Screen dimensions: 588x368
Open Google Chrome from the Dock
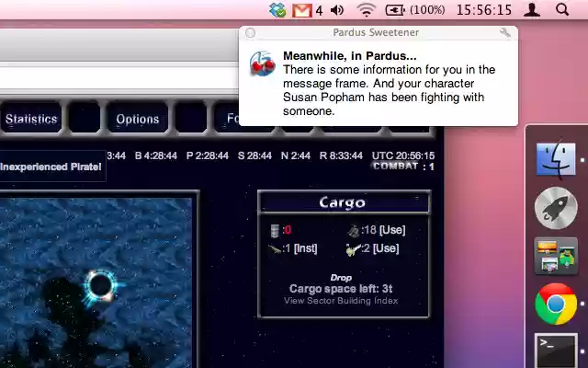click(x=556, y=304)
